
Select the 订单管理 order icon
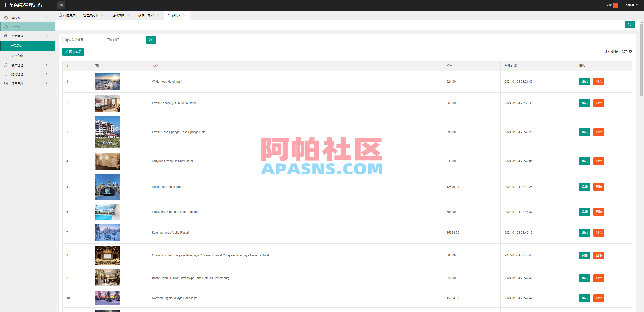tap(6, 83)
